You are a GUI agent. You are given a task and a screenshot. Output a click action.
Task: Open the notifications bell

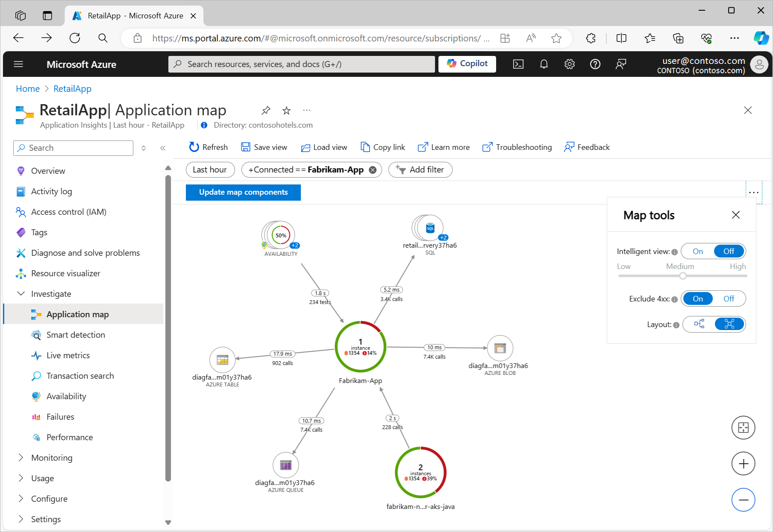[x=544, y=64]
